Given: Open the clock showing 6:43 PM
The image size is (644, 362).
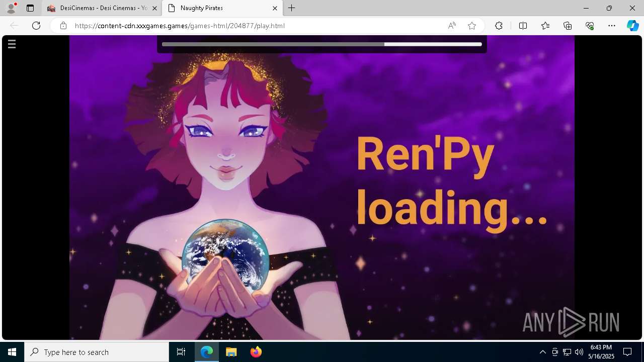Looking at the screenshot, I should point(601,352).
